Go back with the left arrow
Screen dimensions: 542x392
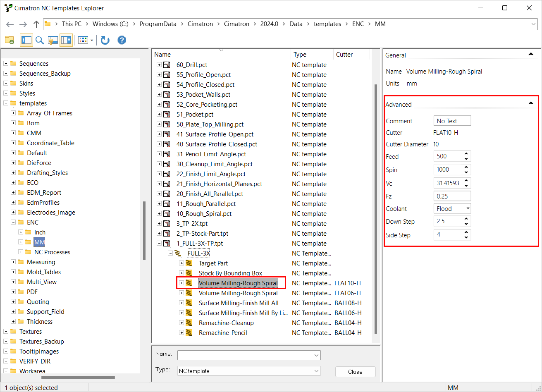[x=10, y=24]
